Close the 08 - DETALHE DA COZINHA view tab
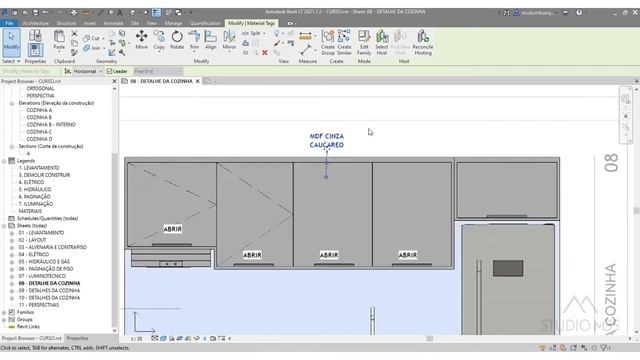640x360 pixels. coord(198,81)
